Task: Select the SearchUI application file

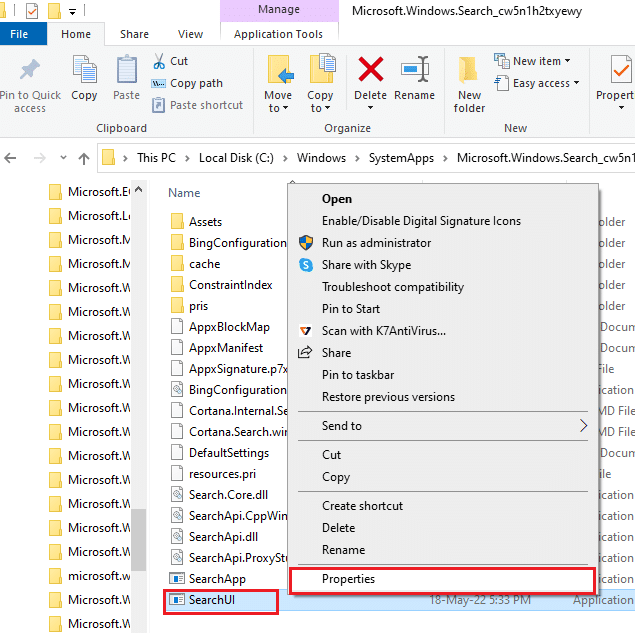Action: pyautogui.click(x=212, y=600)
